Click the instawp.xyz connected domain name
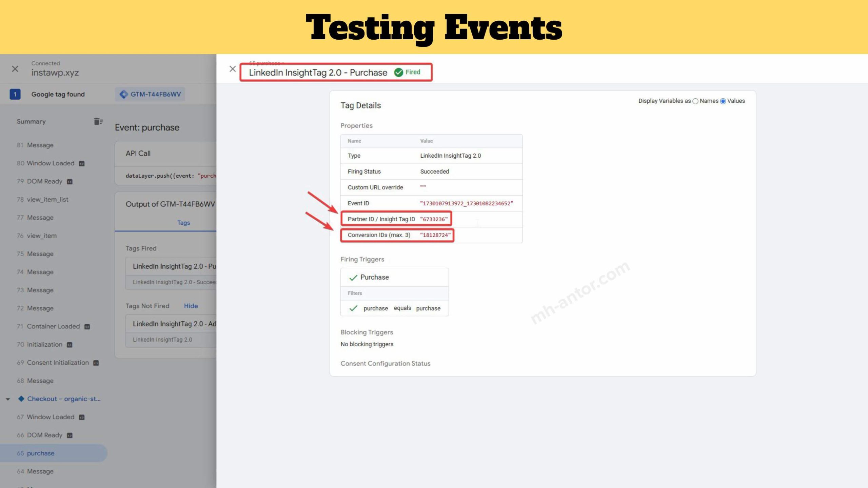 point(55,73)
